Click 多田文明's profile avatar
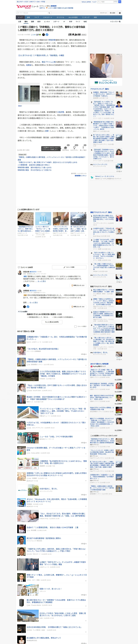Image resolution: width=138 pixels, height=644 pixels. click(x=20, y=273)
